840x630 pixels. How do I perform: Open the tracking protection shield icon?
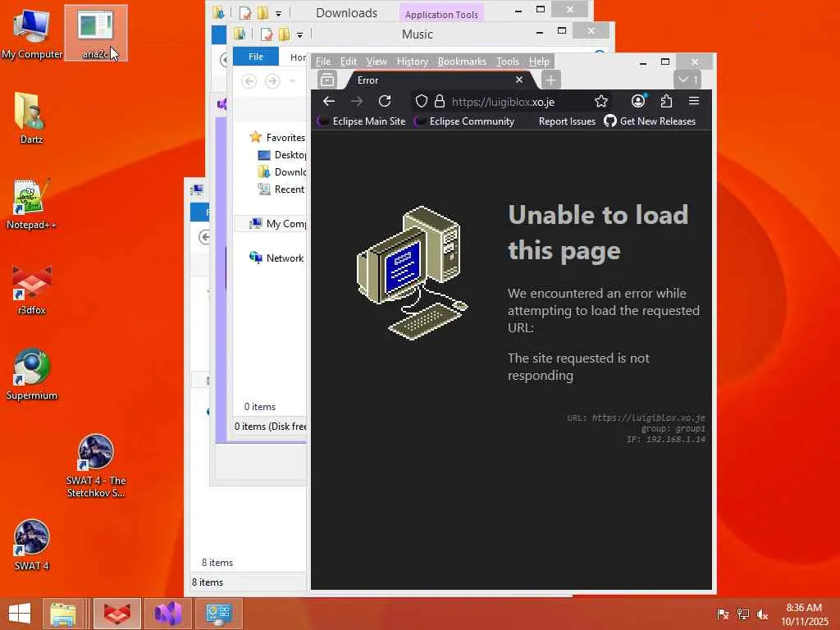pos(422,101)
